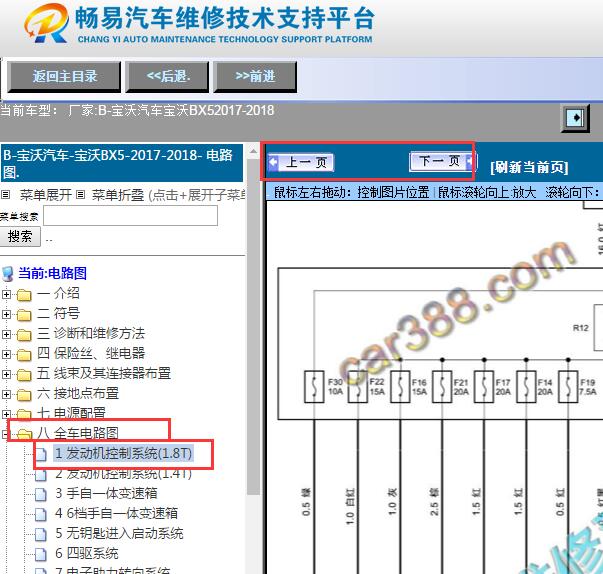Click open-folder icon of 八 全车电路图
This screenshot has width=603, height=574.
(24, 434)
